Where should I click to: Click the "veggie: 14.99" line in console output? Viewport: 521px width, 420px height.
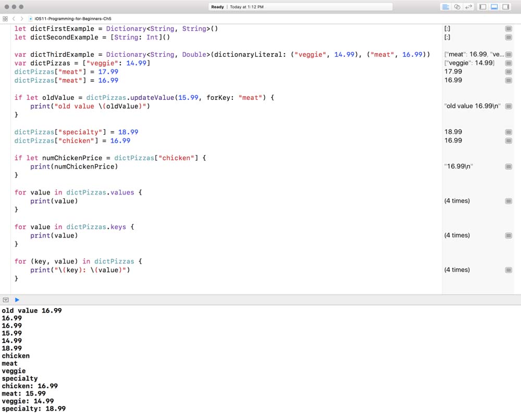pyautogui.click(x=28, y=401)
